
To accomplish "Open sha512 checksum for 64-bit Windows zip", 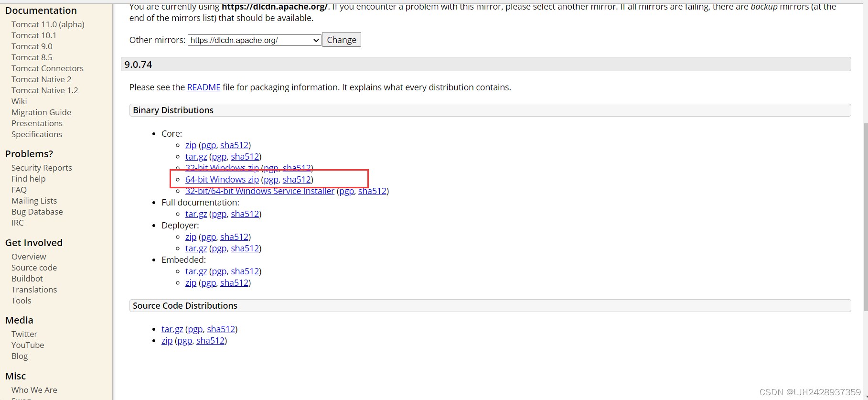I will pos(297,180).
